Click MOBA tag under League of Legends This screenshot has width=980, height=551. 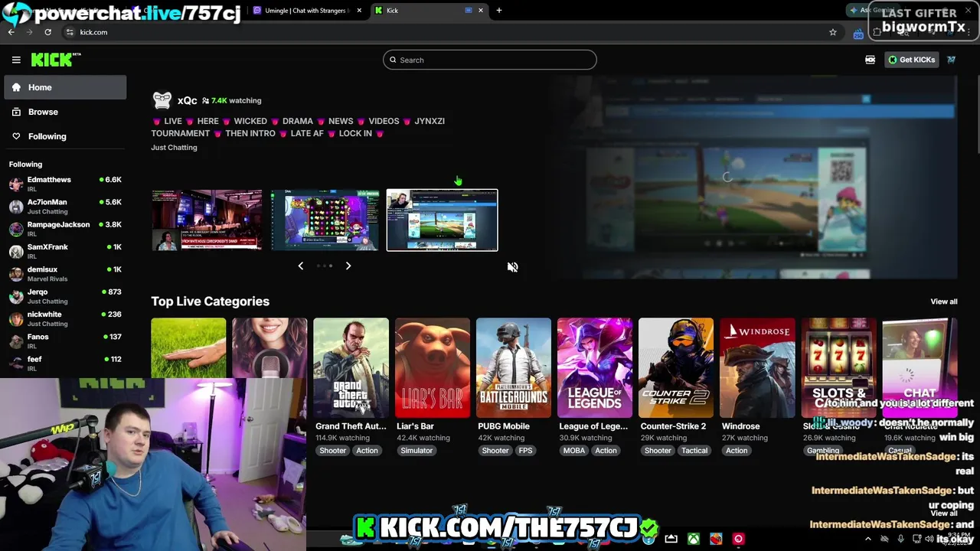(x=574, y=451)
